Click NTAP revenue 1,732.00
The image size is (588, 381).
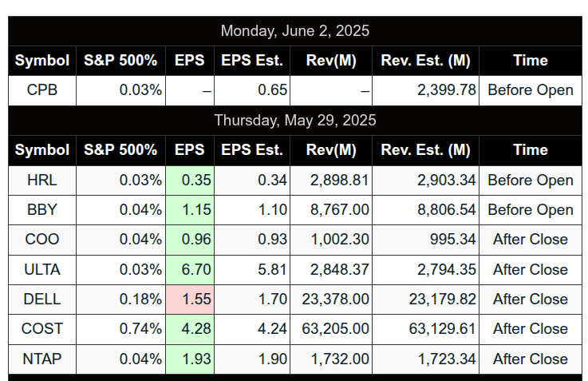331,359
